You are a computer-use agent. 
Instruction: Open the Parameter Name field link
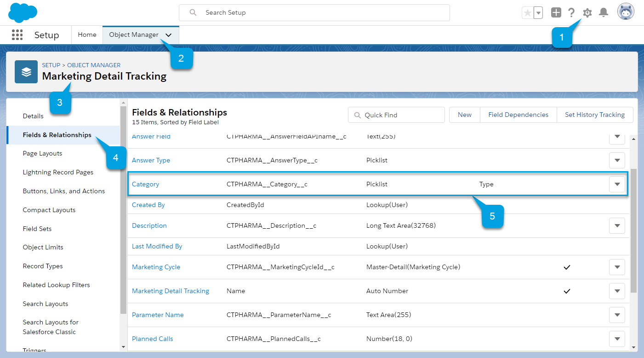pos(158,315)
